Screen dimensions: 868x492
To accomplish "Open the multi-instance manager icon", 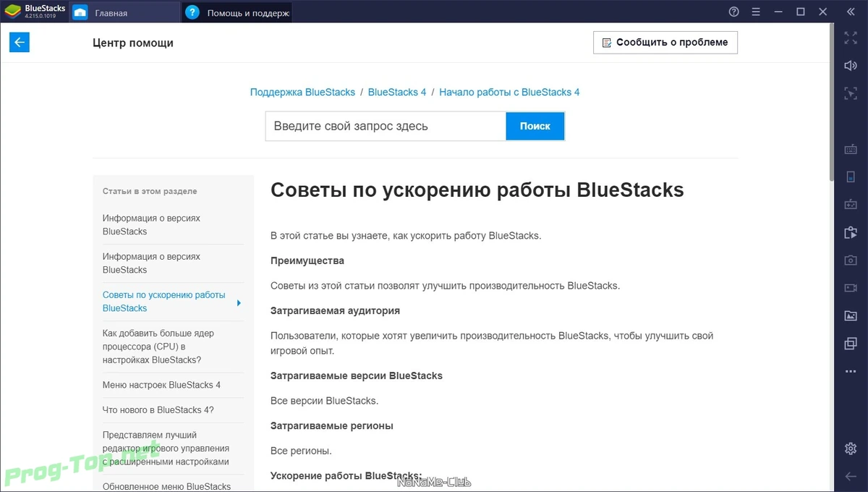I will click(x=851, y=344).
